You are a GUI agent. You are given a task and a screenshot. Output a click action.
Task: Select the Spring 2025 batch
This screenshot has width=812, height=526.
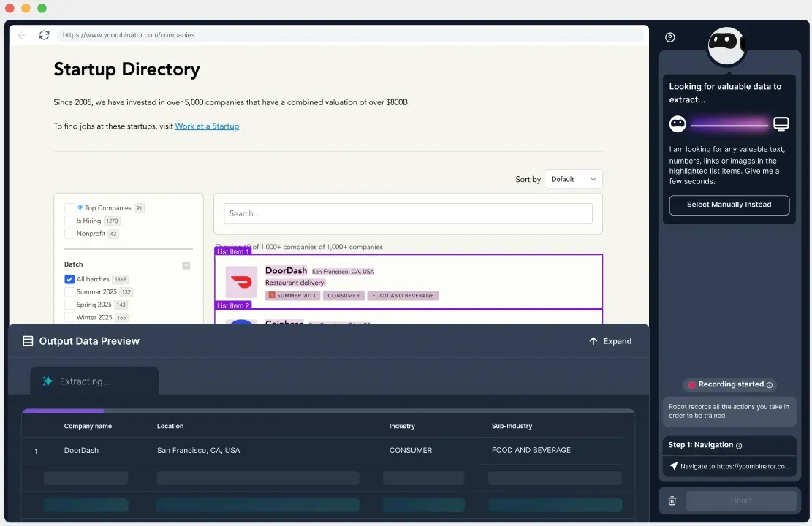point(69,305)
